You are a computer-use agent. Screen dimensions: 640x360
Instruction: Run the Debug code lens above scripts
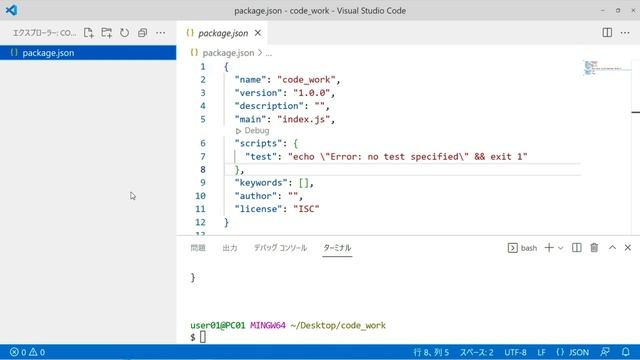[x=253, y=131]
